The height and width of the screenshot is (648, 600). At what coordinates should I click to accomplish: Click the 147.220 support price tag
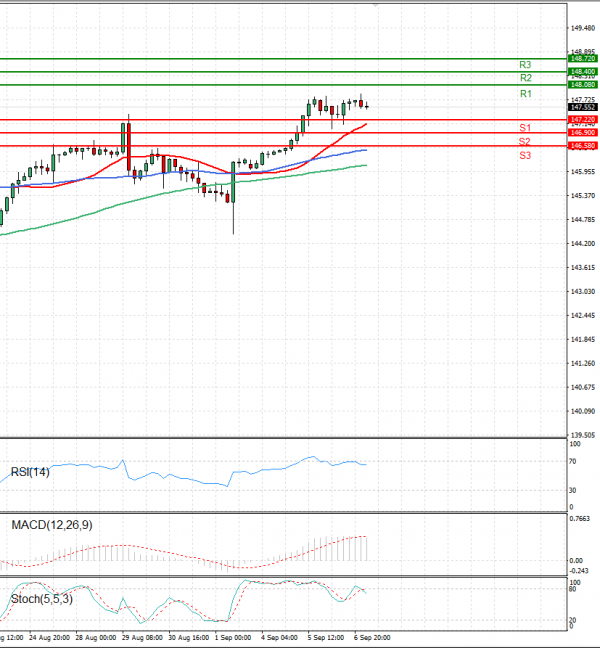pyautogui.click(x=583, y=120)
